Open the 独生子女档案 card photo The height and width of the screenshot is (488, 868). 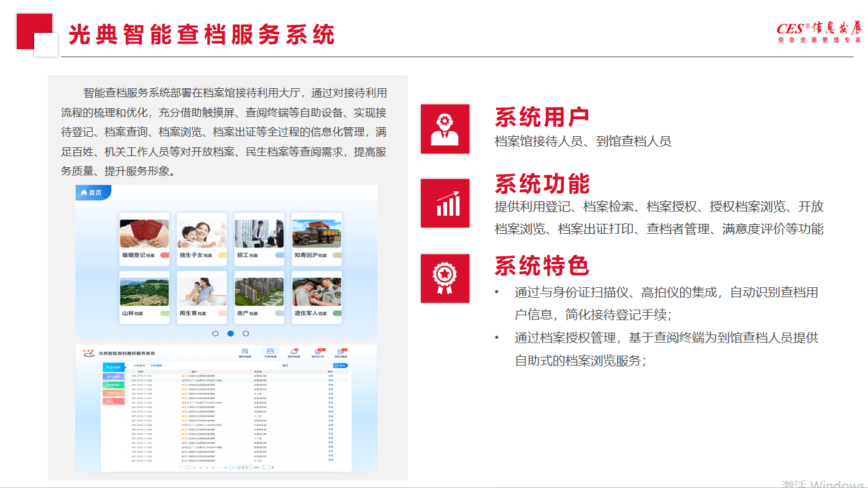pyautogui.click(x=201, y=234)
